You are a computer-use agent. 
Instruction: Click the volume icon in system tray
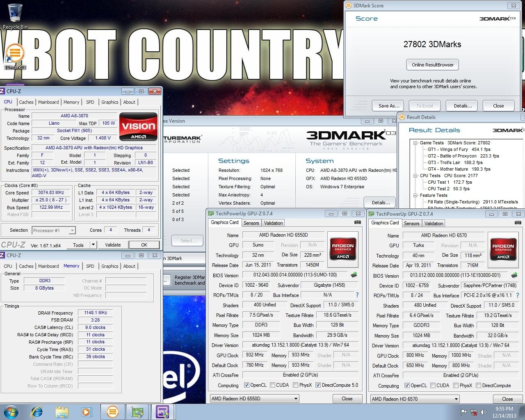click(483, 412)
